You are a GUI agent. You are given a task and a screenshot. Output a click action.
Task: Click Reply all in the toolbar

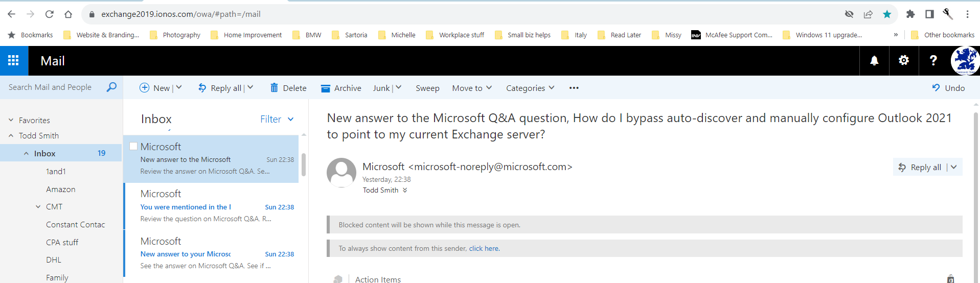[x=220, y=88]
